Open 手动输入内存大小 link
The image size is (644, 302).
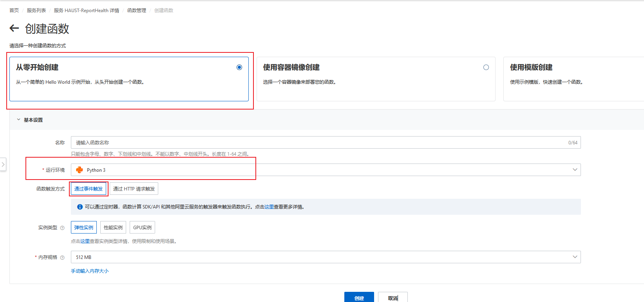coord(90,271)
